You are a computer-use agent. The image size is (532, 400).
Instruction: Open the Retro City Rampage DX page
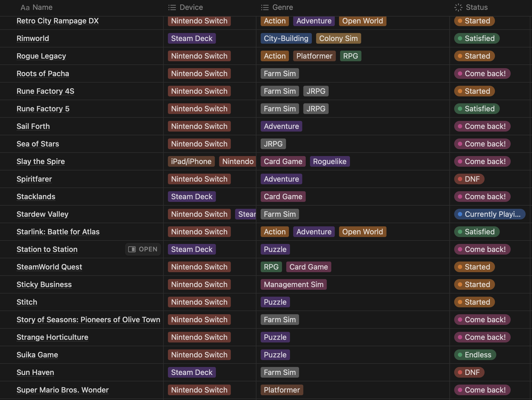coord(58,21)
